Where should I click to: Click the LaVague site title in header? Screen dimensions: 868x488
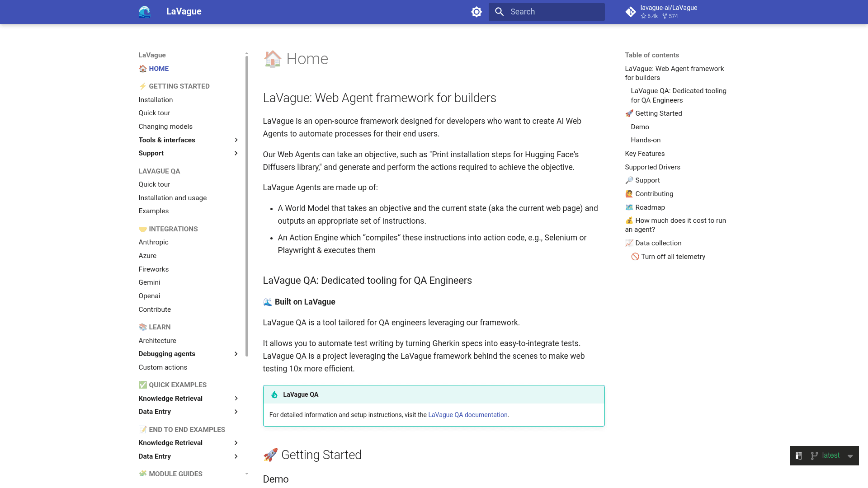(x=184, y=12)
